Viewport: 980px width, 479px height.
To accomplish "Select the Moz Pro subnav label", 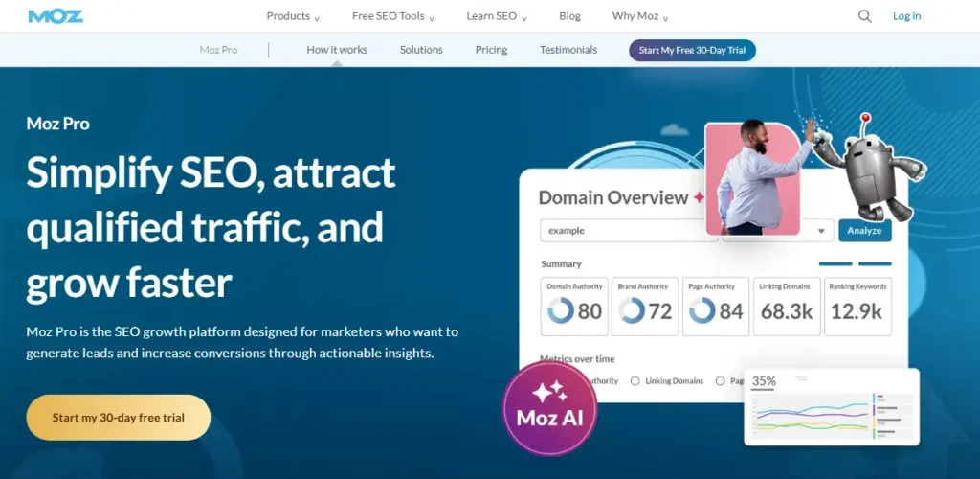I will tap(219, 50).
